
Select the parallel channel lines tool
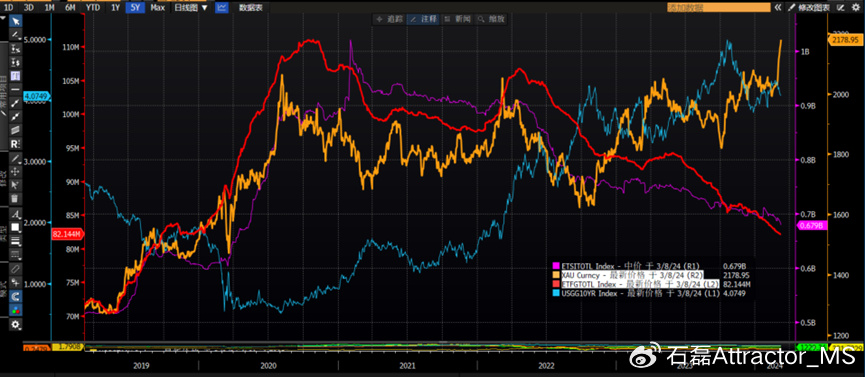tap(15, 130)
